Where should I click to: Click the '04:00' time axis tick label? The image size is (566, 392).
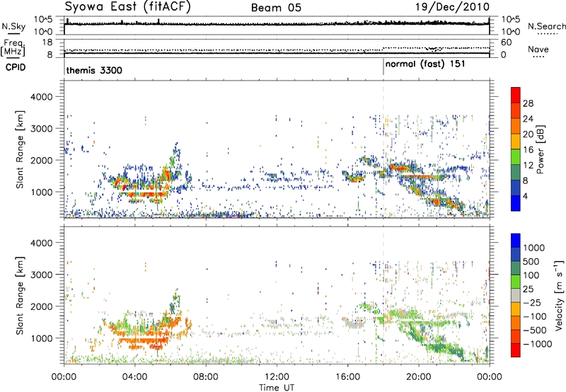pos(135,377)
